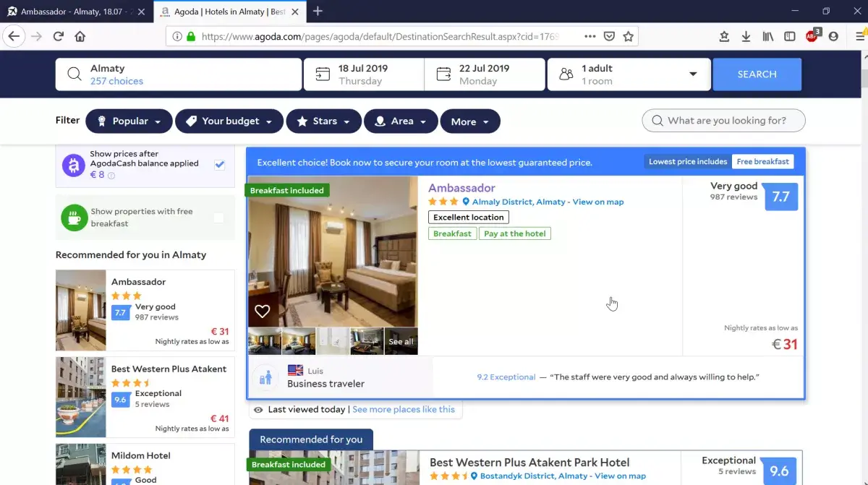Open Best Western Plus Atakent sidebar card
Image resolution: width=868 pixels, height=485 pixels.
tap(145, 397)
